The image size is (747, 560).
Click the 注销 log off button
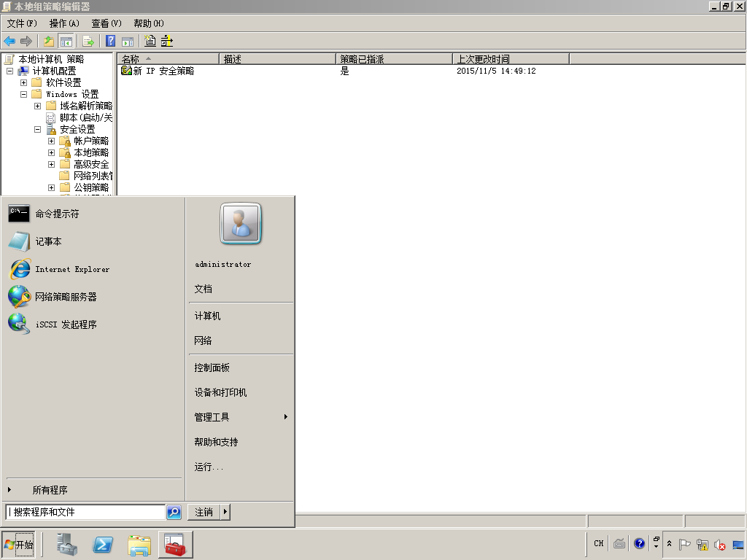click(204, 513)
